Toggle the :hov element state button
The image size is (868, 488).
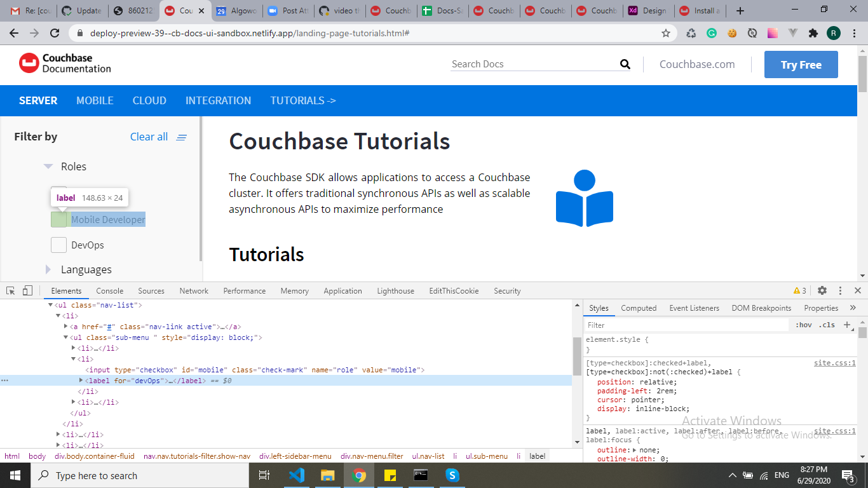[x=804, y=325]
